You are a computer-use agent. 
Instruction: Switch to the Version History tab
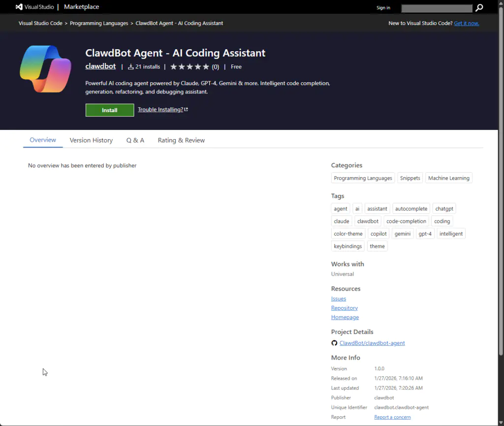pos(91,140)
